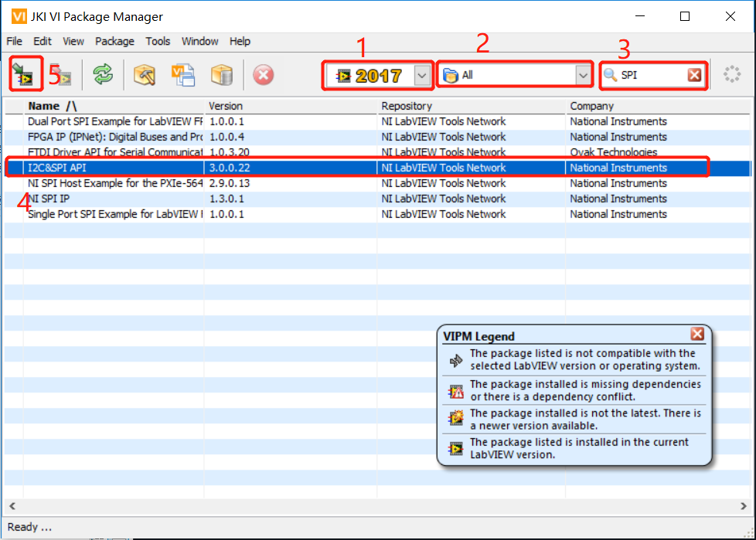The height and width of the screenshot is (540, 756).
Task: Clear the SPI search text
Action: (x=694, y=75)
